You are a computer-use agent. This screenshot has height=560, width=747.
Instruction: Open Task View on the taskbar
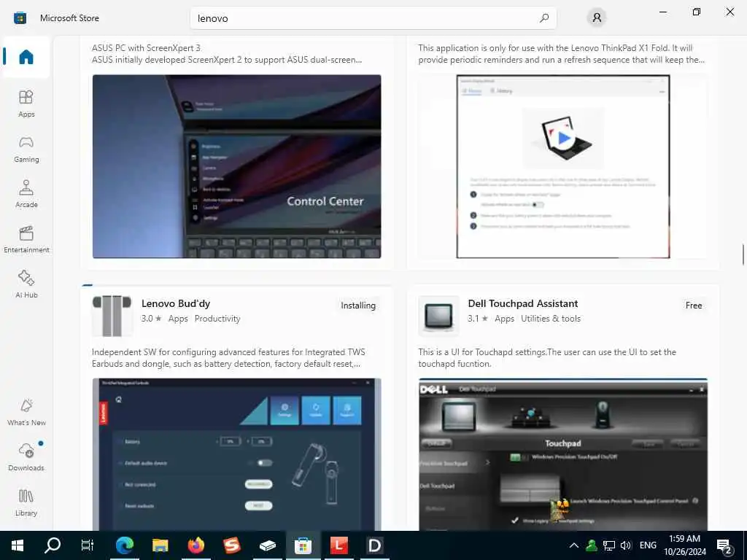[x=88, y=545]
